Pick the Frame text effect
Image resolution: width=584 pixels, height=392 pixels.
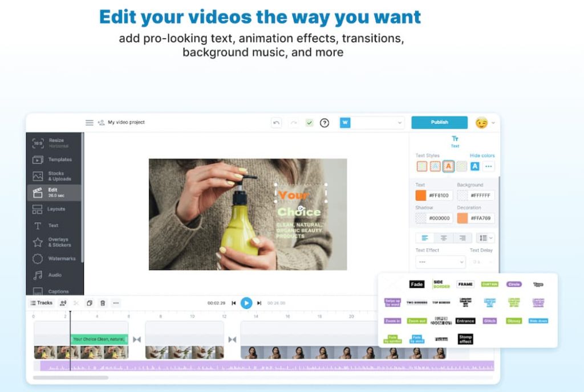tap(465, 284)
